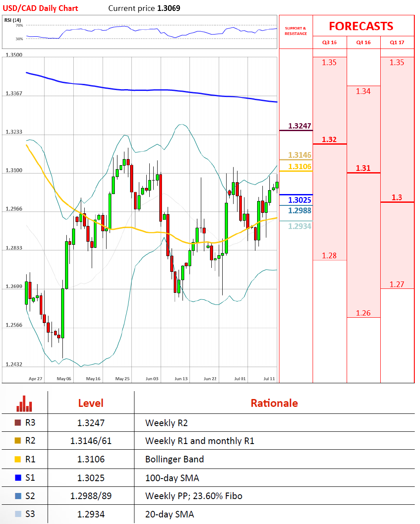Image resolution: width=420 pixels, height=524 pixels.
Task: Click the 1.3247 resistance level label
Action: click(300, 126)
